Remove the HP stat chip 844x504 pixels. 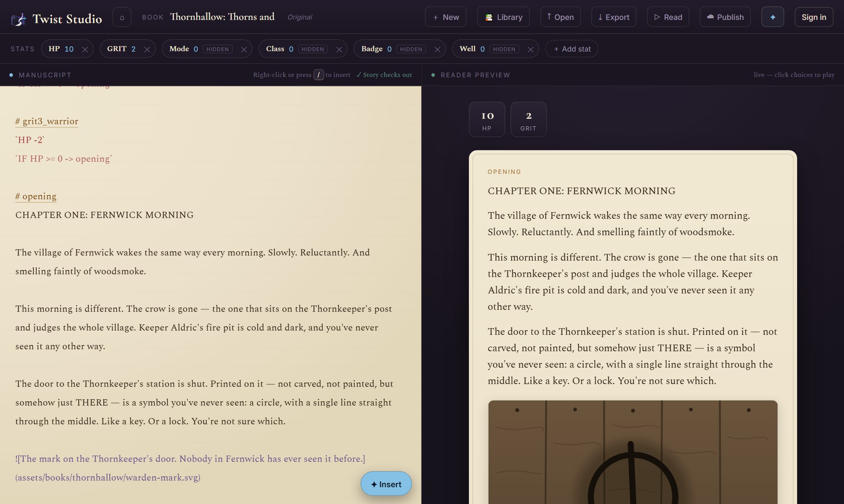(x=85, y=49)
